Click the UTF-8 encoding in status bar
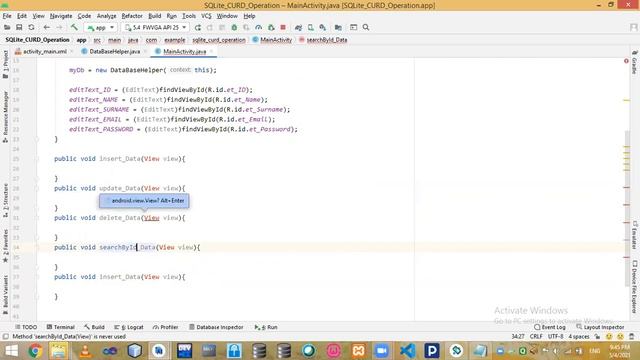 click(x=556, y=336)
